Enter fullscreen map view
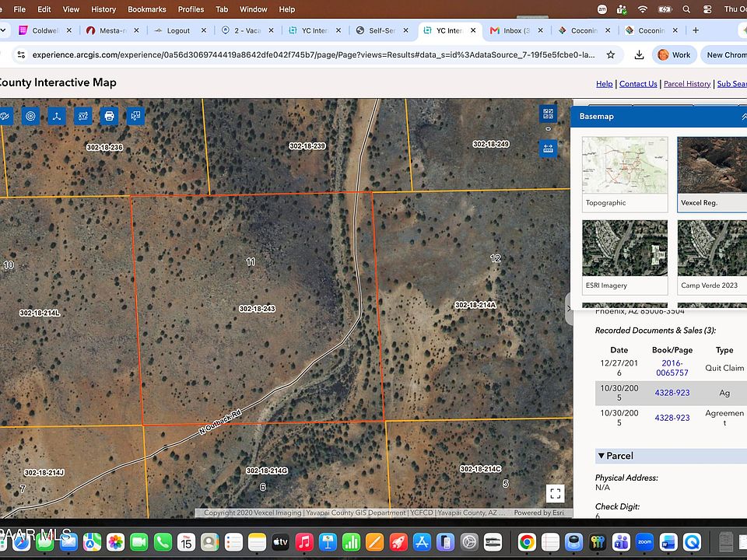This screenshot has width=747, height=560. coord(555,493)
